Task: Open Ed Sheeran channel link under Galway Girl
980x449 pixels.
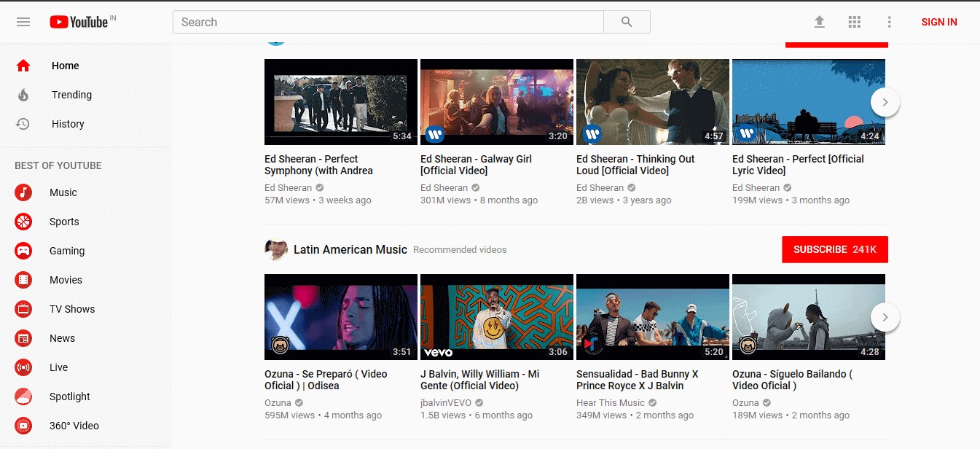Action: tap(444, 187)
